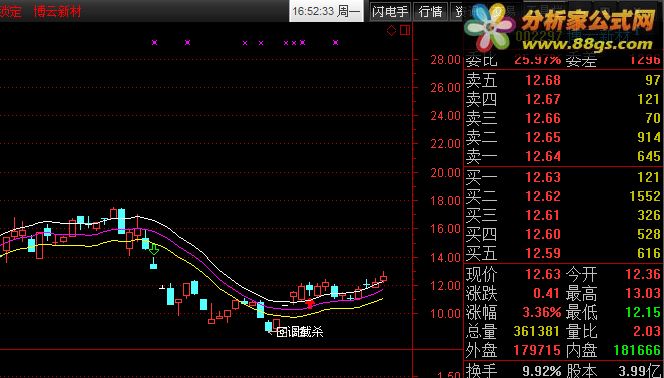Click the red buy marker on candlestick
The width and height of the screenshot is (664, 378).
[310, 303]
